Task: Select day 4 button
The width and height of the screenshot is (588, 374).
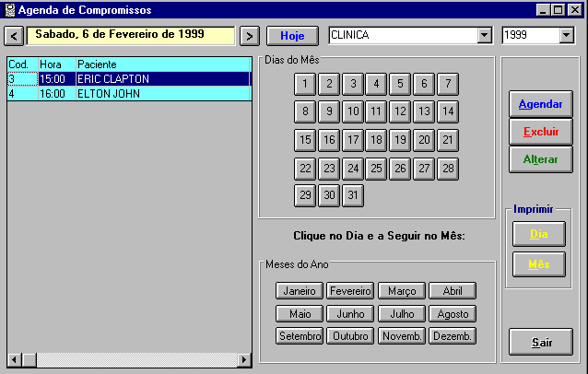Action: pos(376,84)
